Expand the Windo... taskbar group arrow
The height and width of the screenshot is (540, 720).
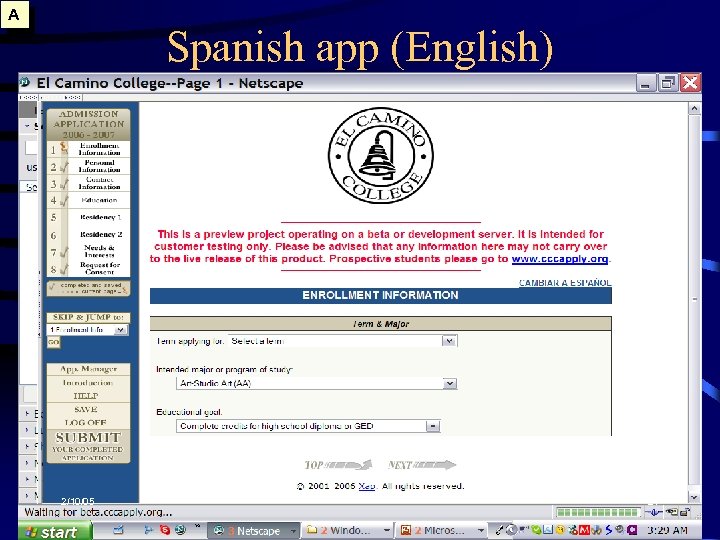point(387,531)
